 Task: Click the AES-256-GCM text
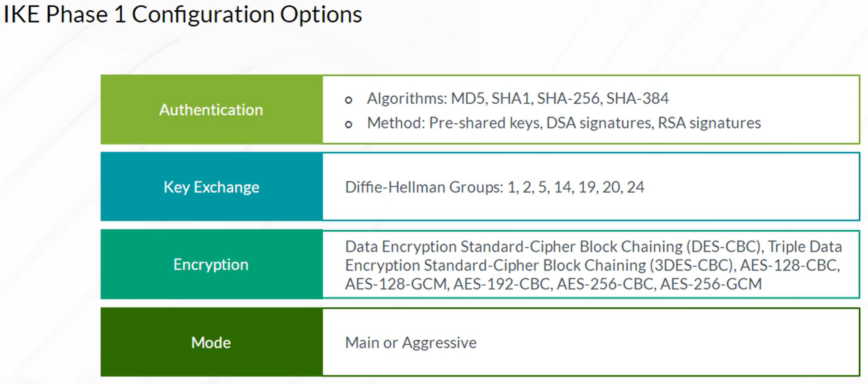(x=711, y=284)
